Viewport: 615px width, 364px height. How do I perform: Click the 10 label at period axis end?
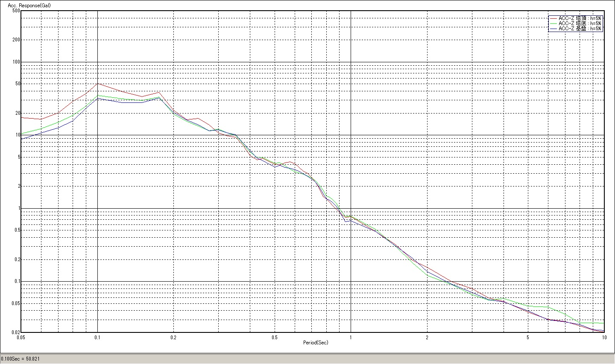click(604, 337)
